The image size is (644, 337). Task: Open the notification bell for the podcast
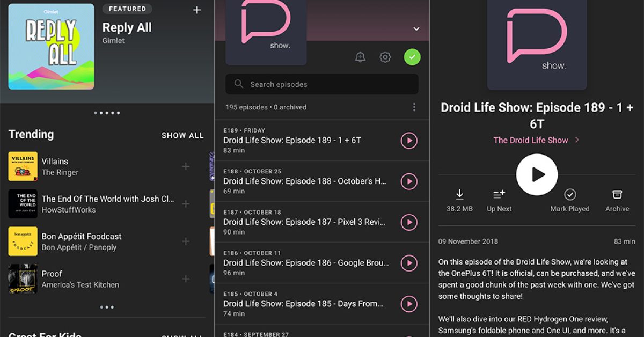(360, 57)
